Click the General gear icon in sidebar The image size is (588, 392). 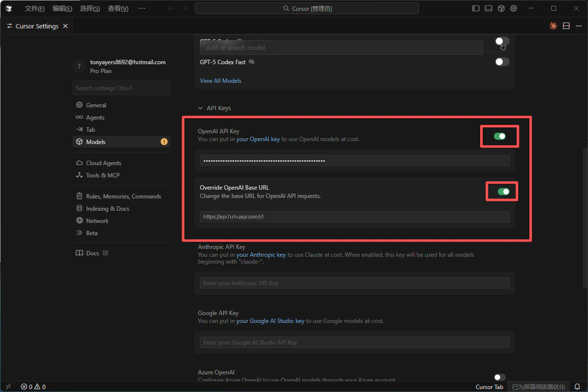(79, 105)
